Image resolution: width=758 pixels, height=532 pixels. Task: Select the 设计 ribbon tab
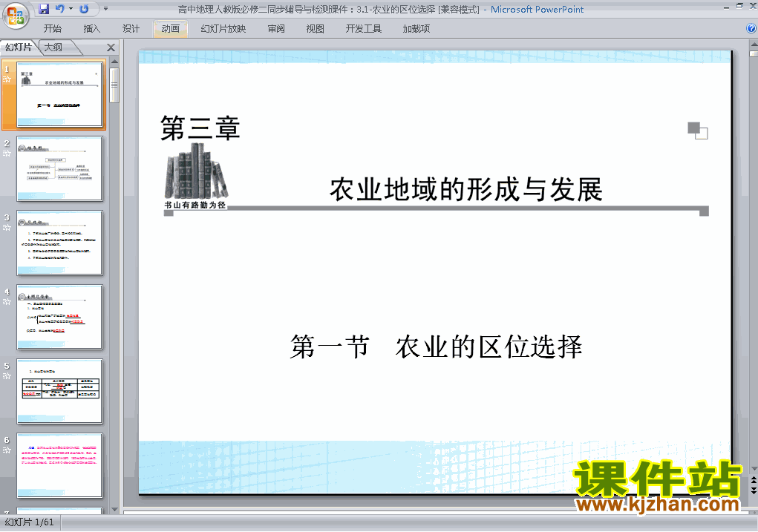point(131,29)
